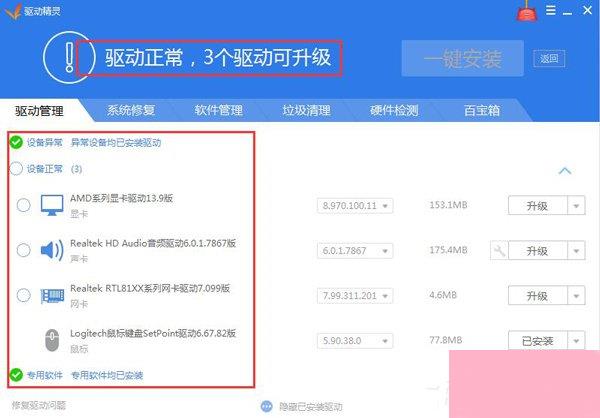Switch to the 垃圾清理 tab

coord(307,110)
